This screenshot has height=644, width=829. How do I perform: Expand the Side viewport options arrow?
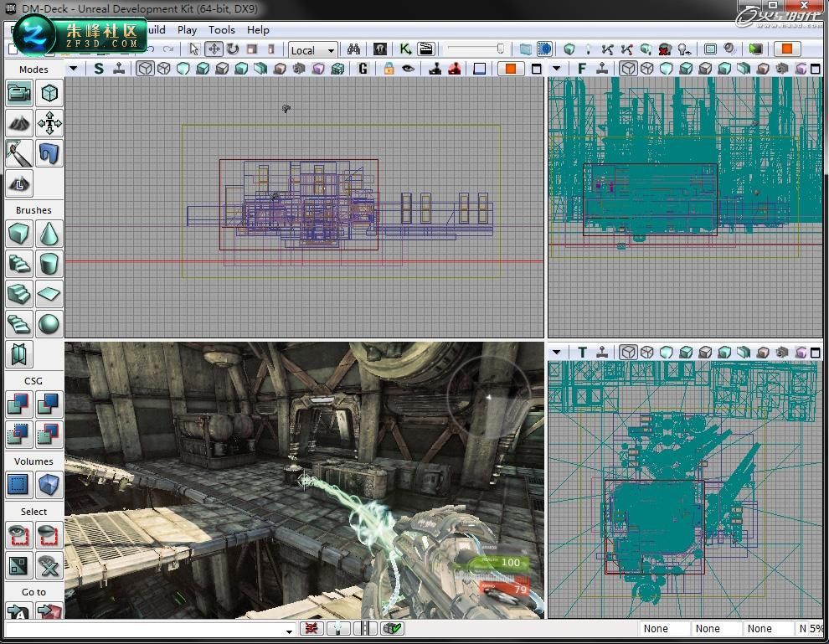(74, 68)
